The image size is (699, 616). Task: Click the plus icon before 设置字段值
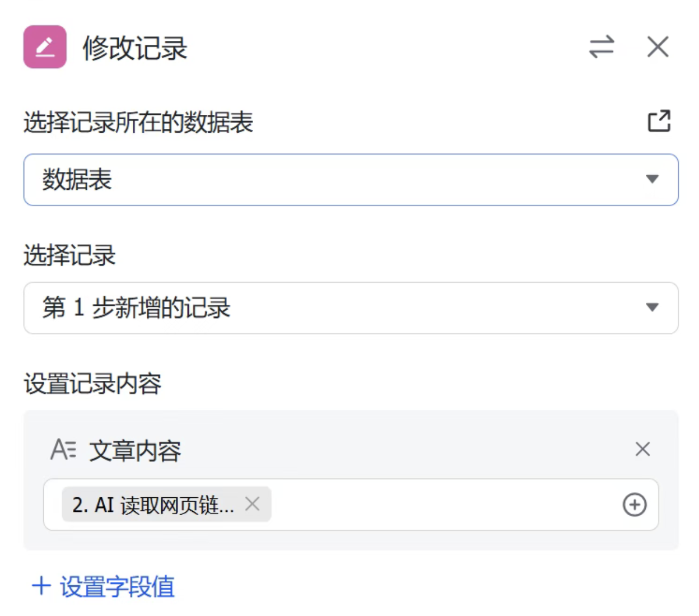41,586
